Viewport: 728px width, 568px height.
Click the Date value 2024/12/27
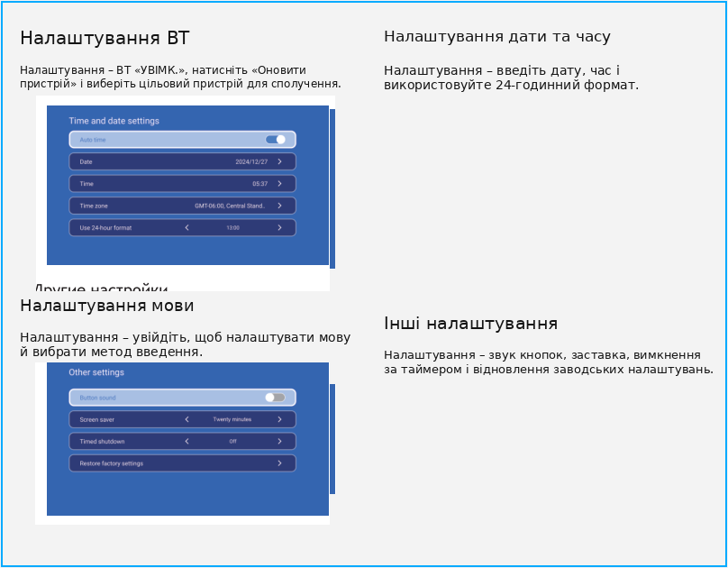click(x=251, y=161)
